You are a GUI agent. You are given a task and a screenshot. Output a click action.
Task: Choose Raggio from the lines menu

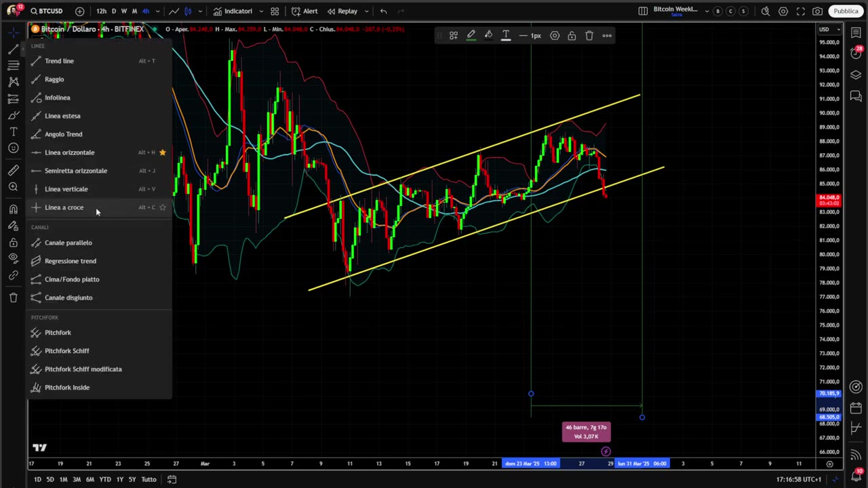tap(100, 79)
